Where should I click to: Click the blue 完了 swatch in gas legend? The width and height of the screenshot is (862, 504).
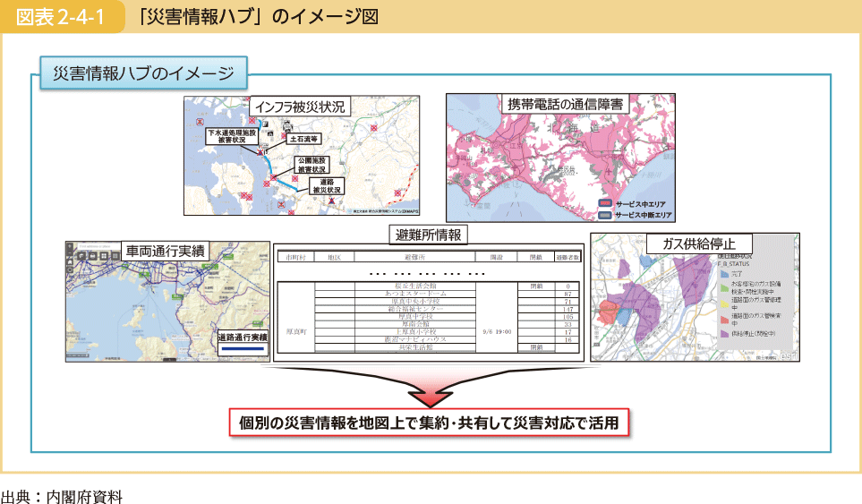click(x=724, y=273)
